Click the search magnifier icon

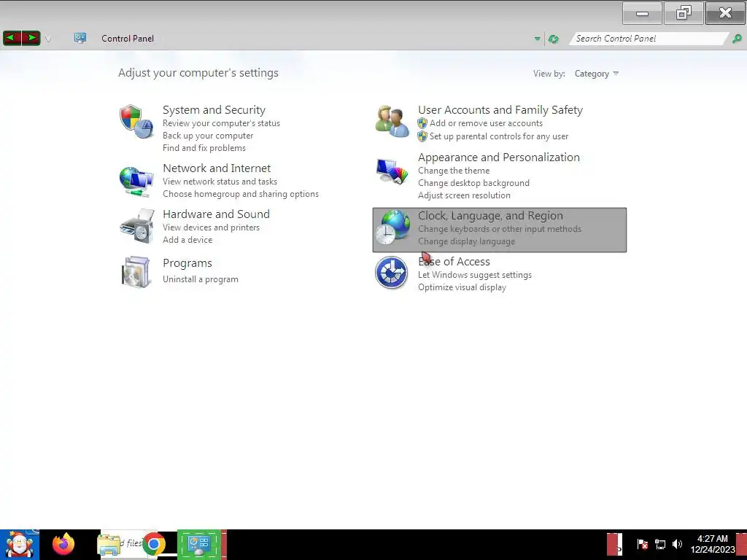(737, 39)
